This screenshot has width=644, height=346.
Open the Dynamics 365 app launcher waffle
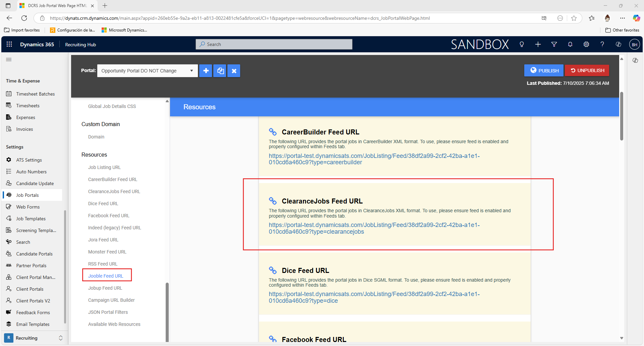point(9,44)
